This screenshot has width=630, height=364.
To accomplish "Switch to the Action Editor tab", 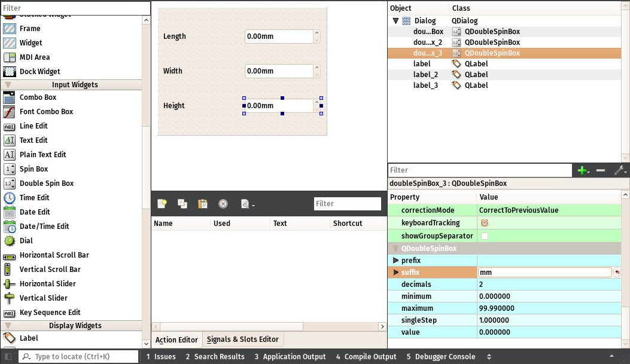I will tap(176, 339).
